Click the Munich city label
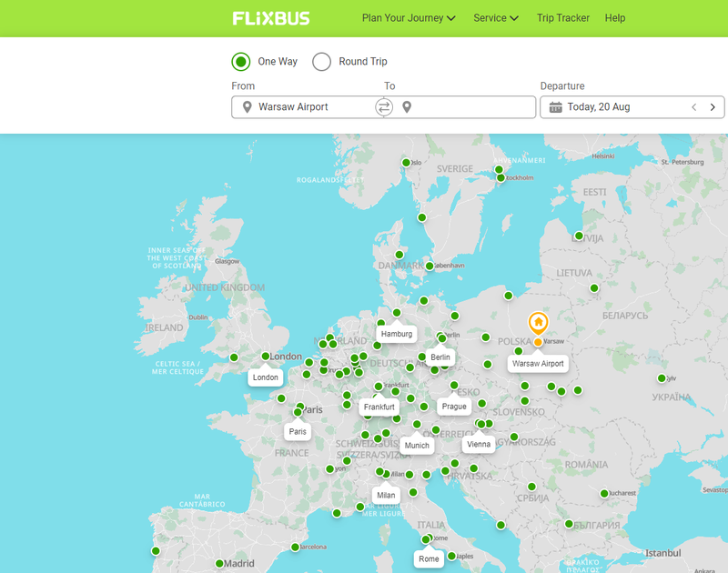Screen dimensions: 728x573 click(417, 446)
